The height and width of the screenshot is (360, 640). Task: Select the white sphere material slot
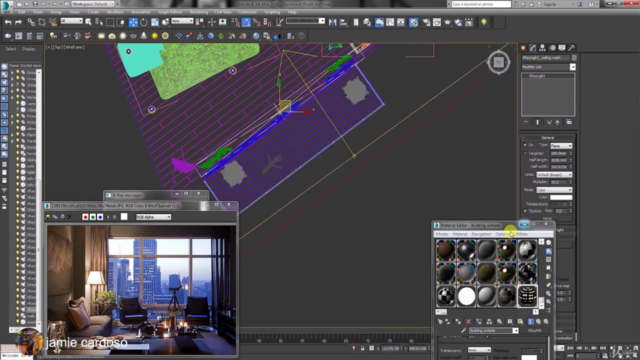click(x=466, y=296)
